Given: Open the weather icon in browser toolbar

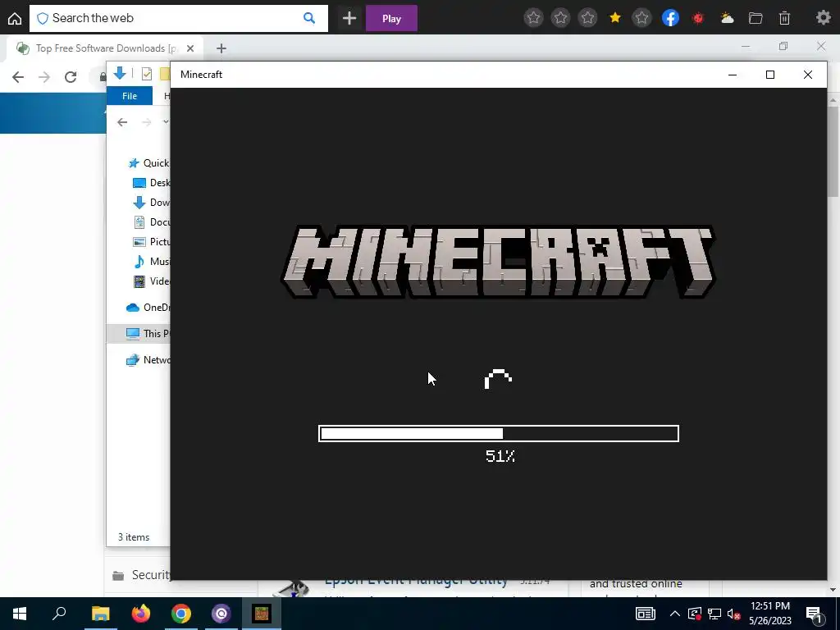Looking at the screenshot, I should [727, 18].
